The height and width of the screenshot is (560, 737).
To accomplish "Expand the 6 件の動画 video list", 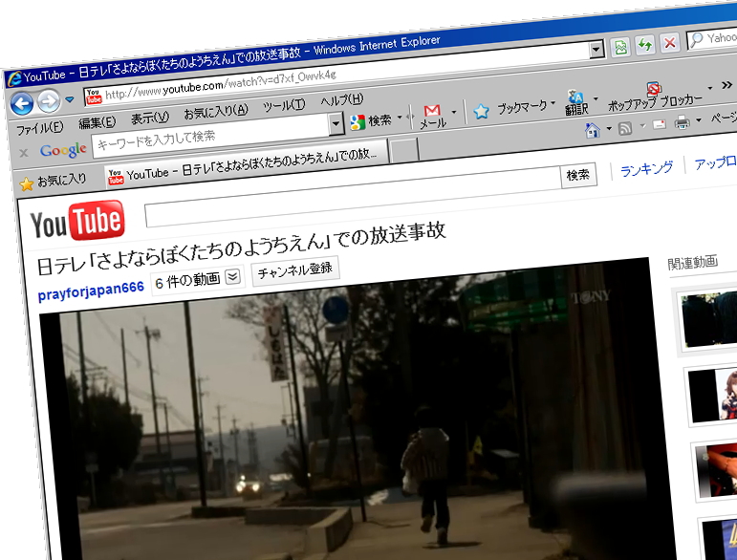I will [233, 277].
